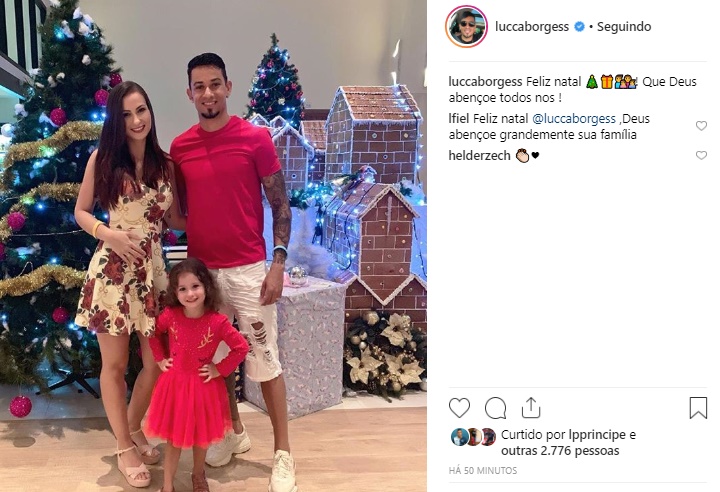
Task: Save the post with the bookmark icon
Action: point(698,408)
